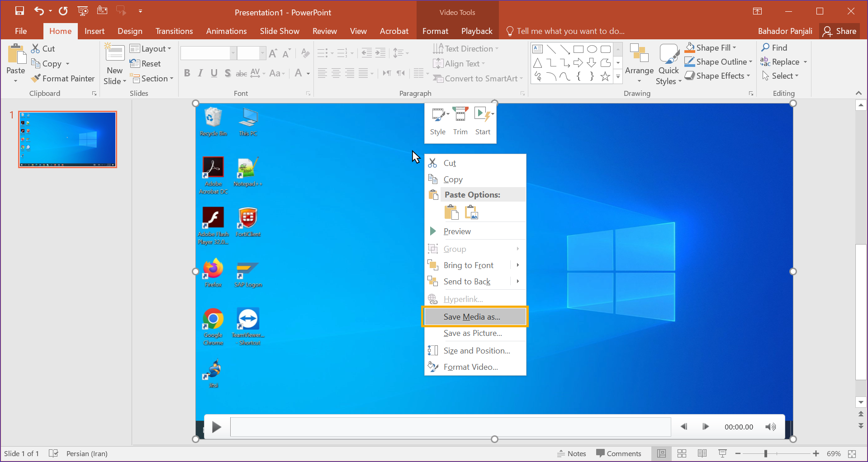Open Normal view in status bar
Image resolution: width=868 pixels, height=462 pixels.
click(661, 453)
